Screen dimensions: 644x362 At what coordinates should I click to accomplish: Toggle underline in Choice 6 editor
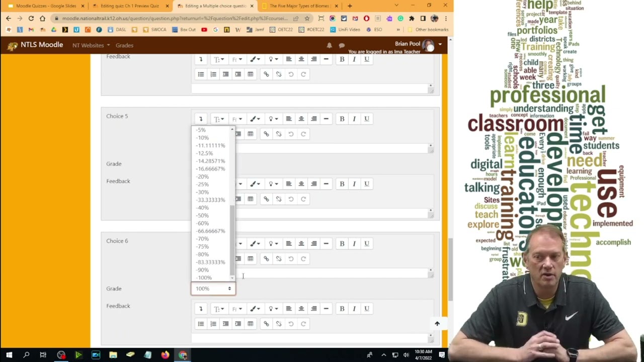coord(367,243)
